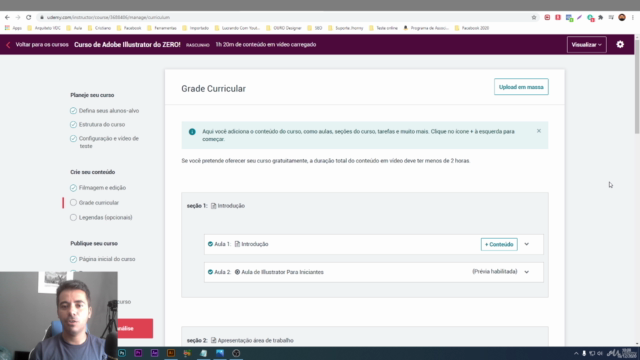640x360 pixels.
Task: Open Facebook 2020 bookmark folder
Action: tap(472, 28)
